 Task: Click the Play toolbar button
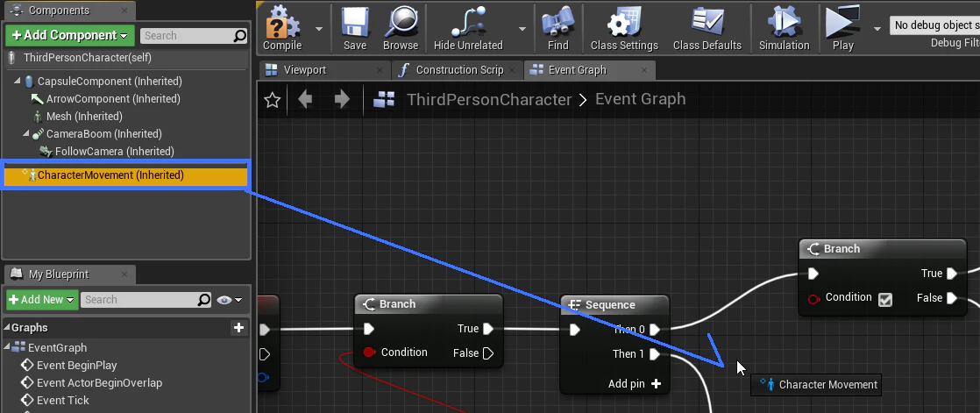[842, 28]
